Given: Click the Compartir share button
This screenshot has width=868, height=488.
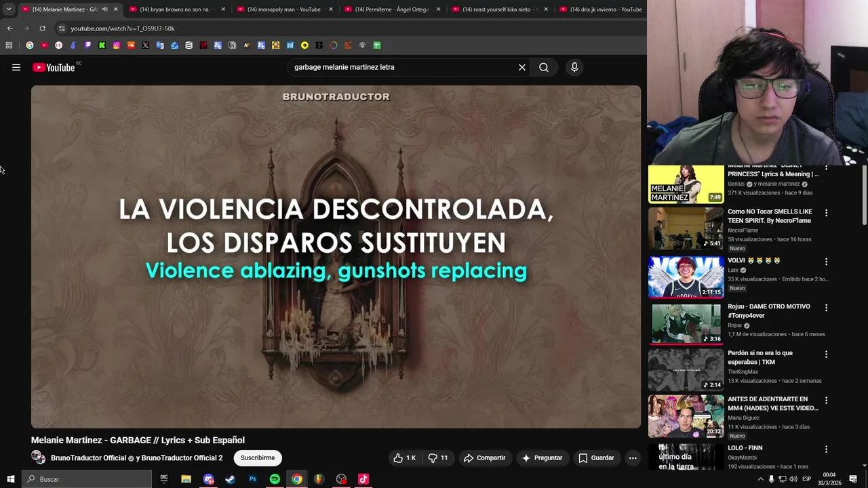Looking at the screenshot, I should coord(484,458).
